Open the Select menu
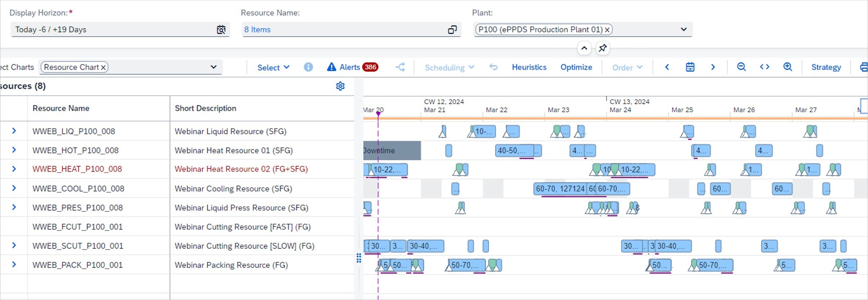This screenshot has width=868, height=300. (273, 67)
